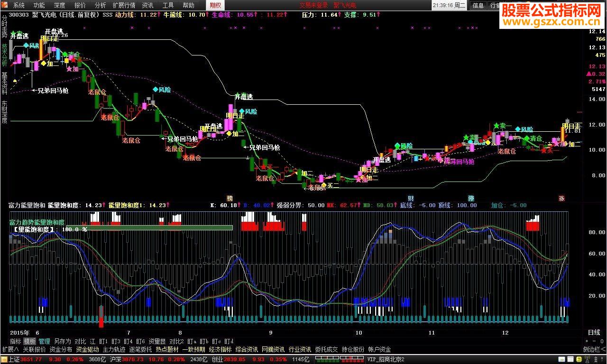Click the 涨 marker below the price chart
Screen dimensions: 607x364
561,198
